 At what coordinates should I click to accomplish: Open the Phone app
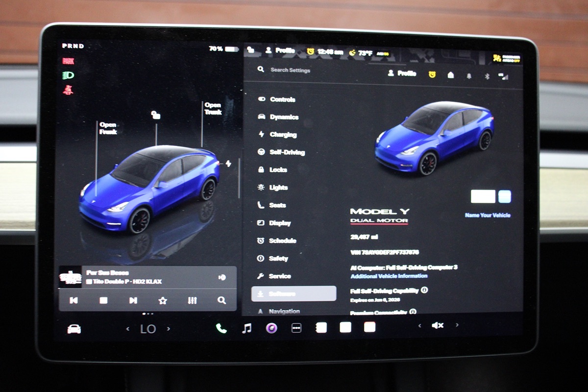point(221,328)
